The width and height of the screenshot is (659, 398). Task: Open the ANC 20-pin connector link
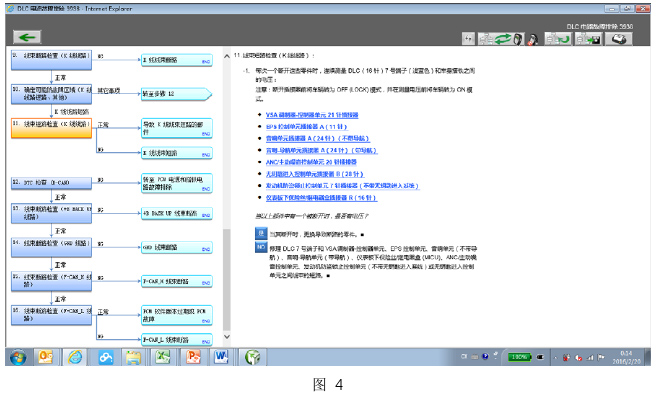(x=311, y=162)
